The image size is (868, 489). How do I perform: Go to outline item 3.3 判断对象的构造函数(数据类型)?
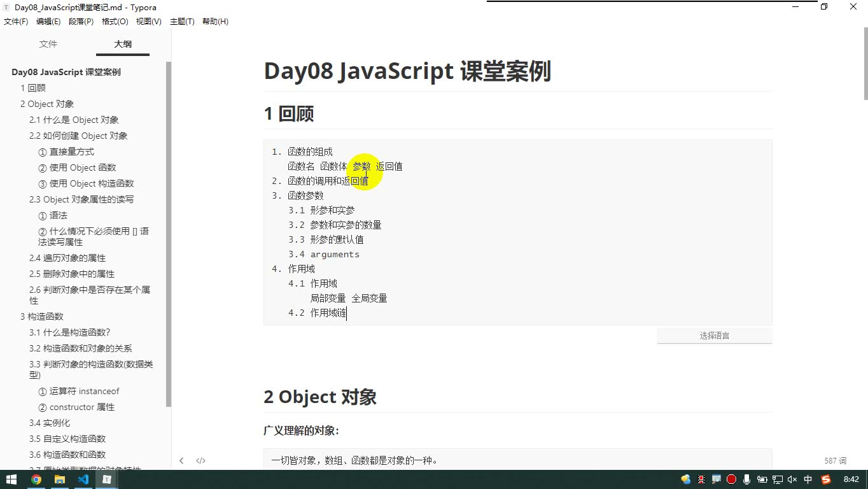[91, 369]
